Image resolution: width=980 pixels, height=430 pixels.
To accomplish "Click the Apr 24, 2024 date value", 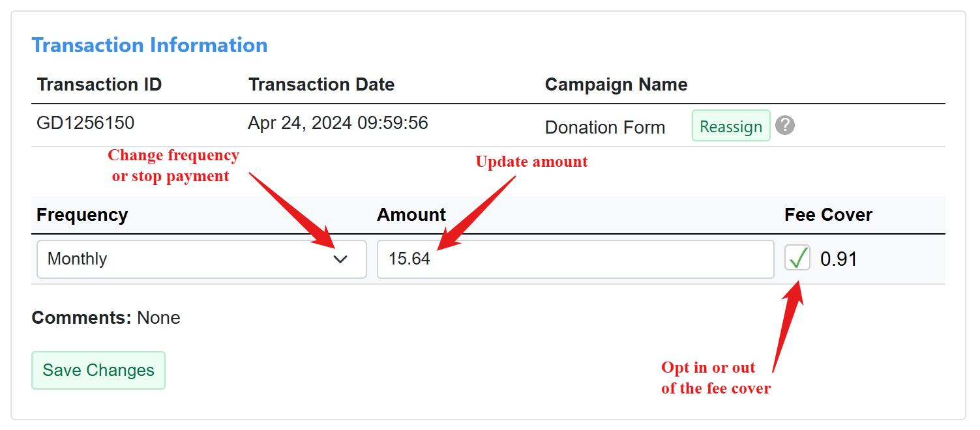I will pyautogui.click(x=338, y=123).
